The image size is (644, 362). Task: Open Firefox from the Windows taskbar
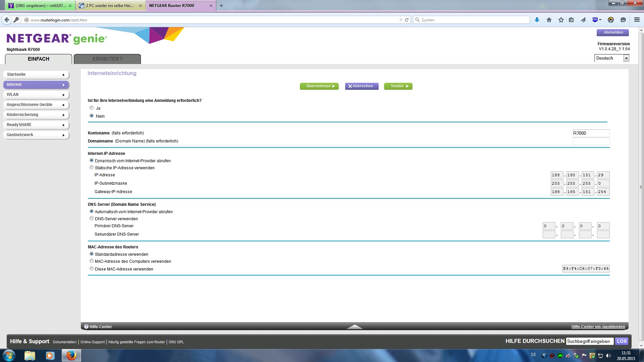71,355
